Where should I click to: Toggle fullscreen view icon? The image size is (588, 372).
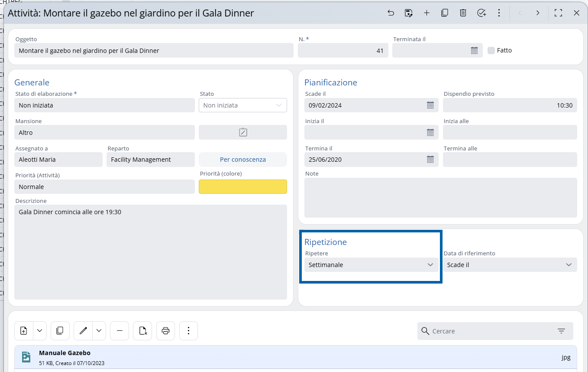(558, 13)
